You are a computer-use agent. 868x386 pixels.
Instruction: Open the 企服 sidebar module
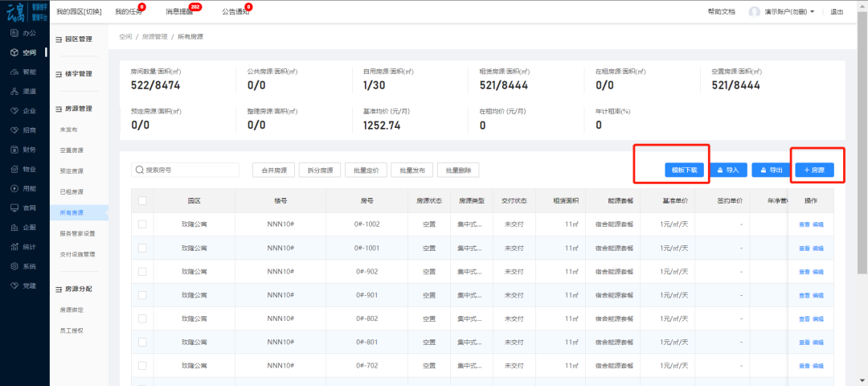[24, 228]
